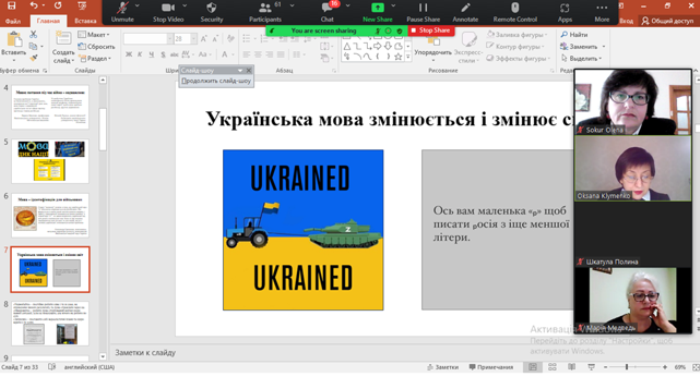
Task: Click the Заметки notes icon in status bar
Action: [430, 367]
